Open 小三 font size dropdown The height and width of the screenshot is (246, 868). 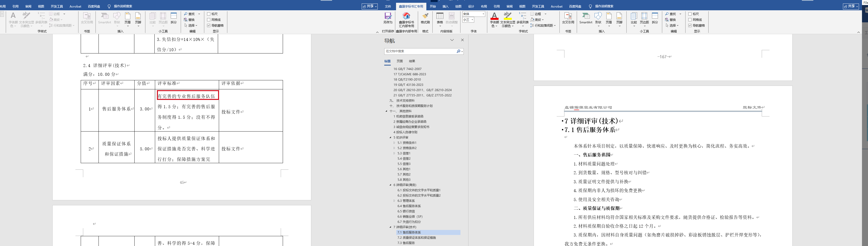[x=472, y=20]
